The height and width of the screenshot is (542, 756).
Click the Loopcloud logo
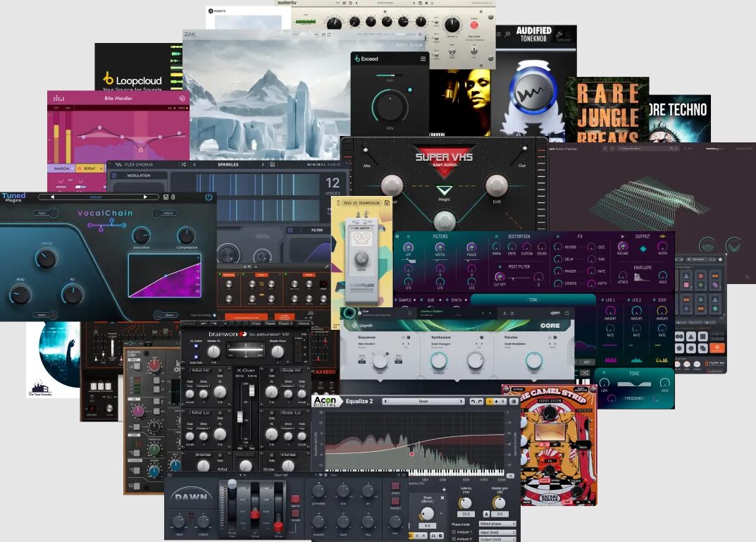pyautogui.click(x=109, y=78)
